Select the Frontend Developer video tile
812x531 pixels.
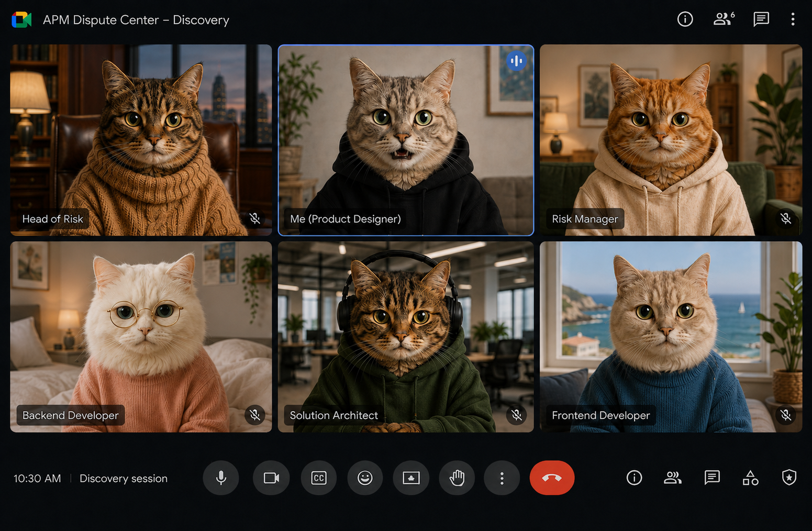tap(671, 337)
